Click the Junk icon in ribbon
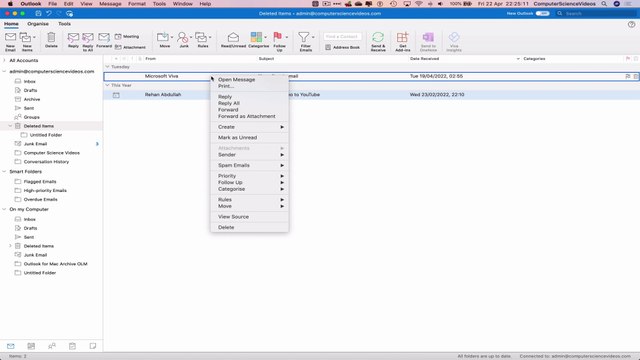640x360 pixels. (x=182, y=38)
